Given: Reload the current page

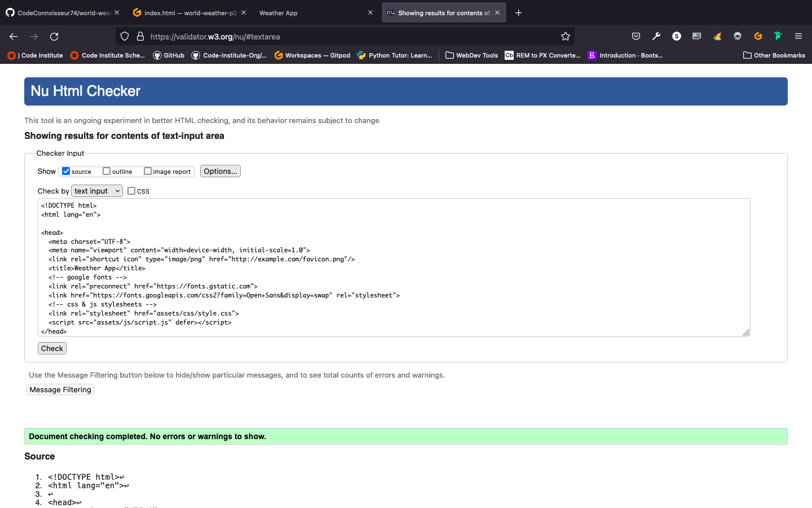Looking at the screenshot, I should [x=54, y=37].
